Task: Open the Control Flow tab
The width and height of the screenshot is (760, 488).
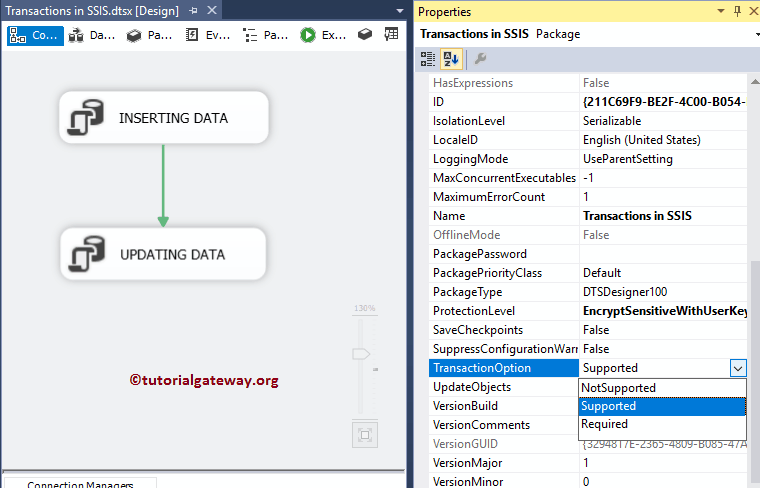Action: click(35, 35)
